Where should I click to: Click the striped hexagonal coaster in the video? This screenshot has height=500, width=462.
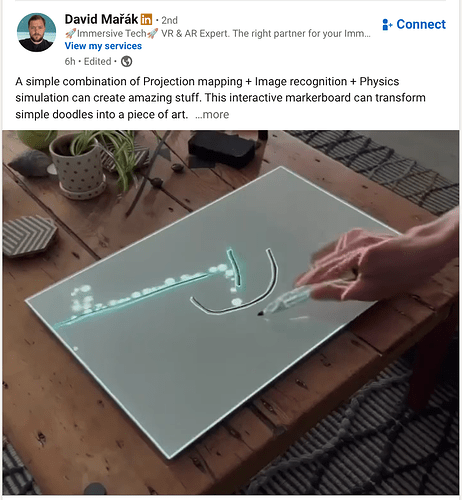pos(30,236)
